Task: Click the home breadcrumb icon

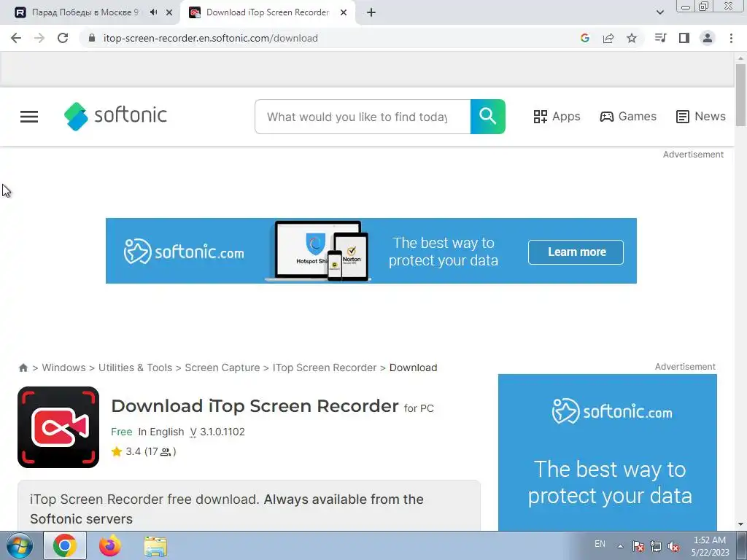Action: (x=23, y=367)
